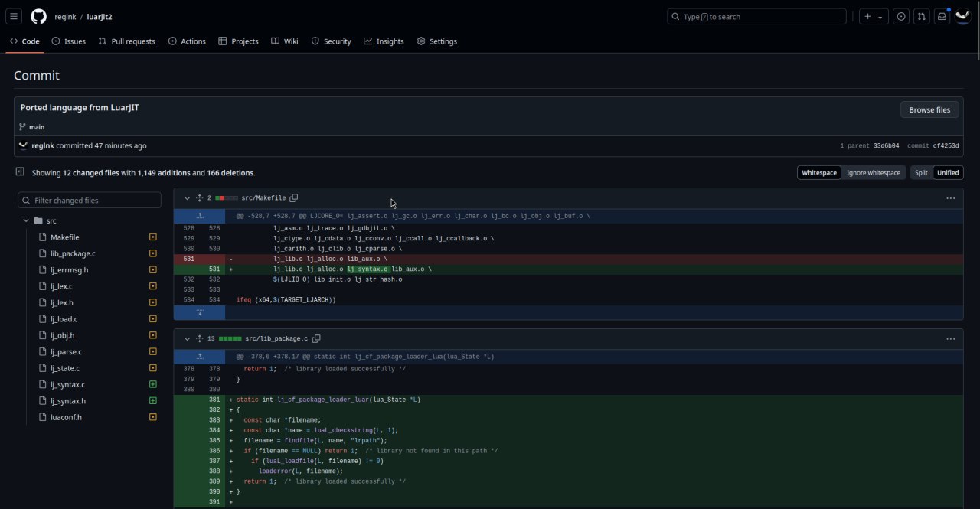Collapse the src folder in file tree
This screenshot has height=509, width=980.
point(26,220)
